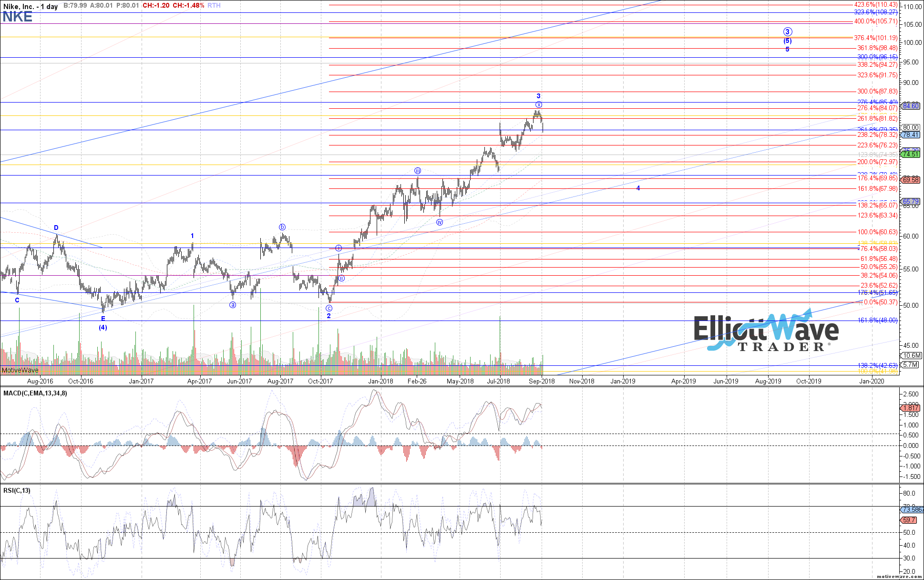
Task: Select the 50.0%(55.26) Fibonacci label
Action: [x=879, y=267]
